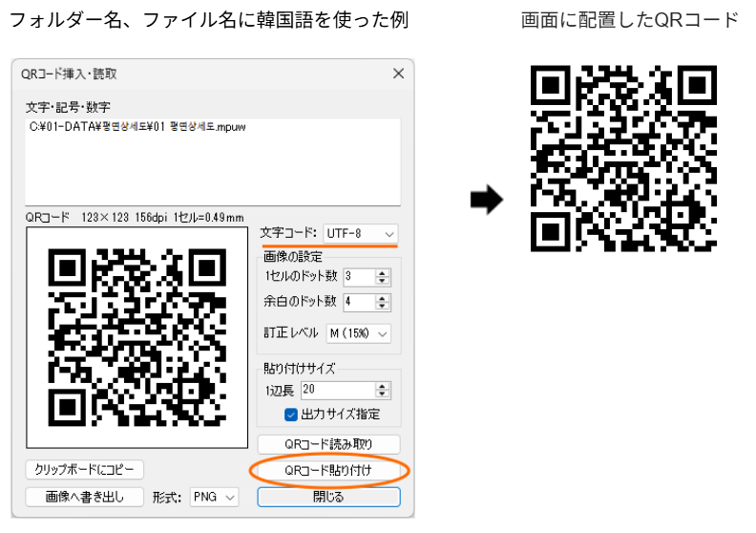Open the 文字コード UTF-8 dropdown
The image size is (756, 533).
pyautogui.click(x=360, y=234)
